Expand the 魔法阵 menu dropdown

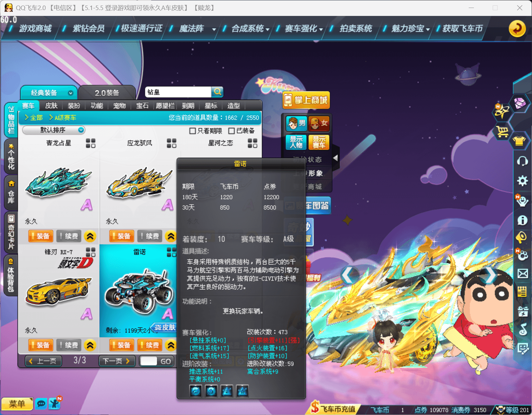pos(214,29)
